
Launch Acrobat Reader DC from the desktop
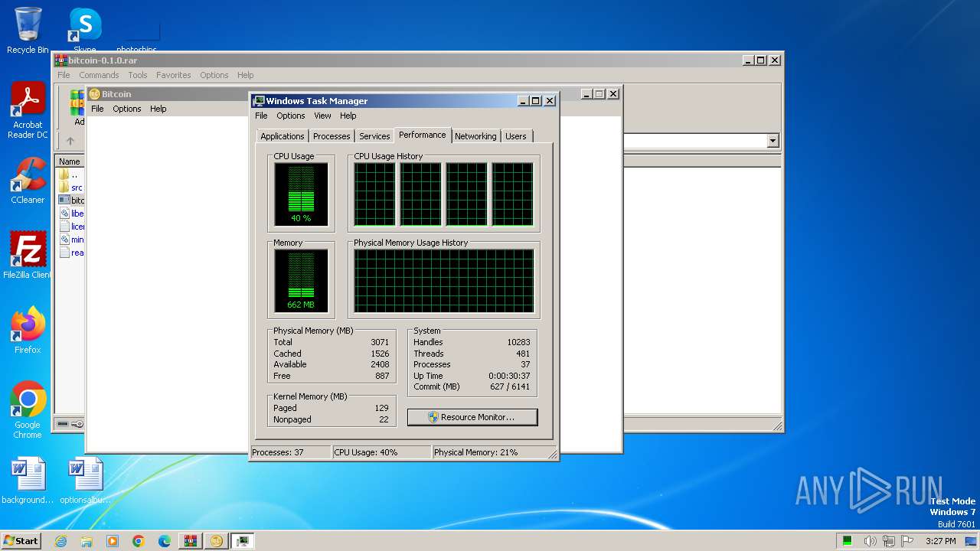coord(28,110)
